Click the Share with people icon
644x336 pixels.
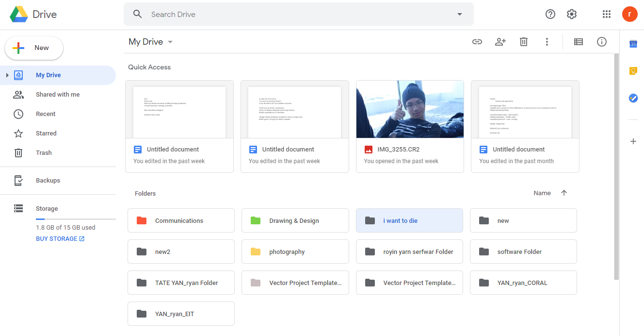[500, 42]
